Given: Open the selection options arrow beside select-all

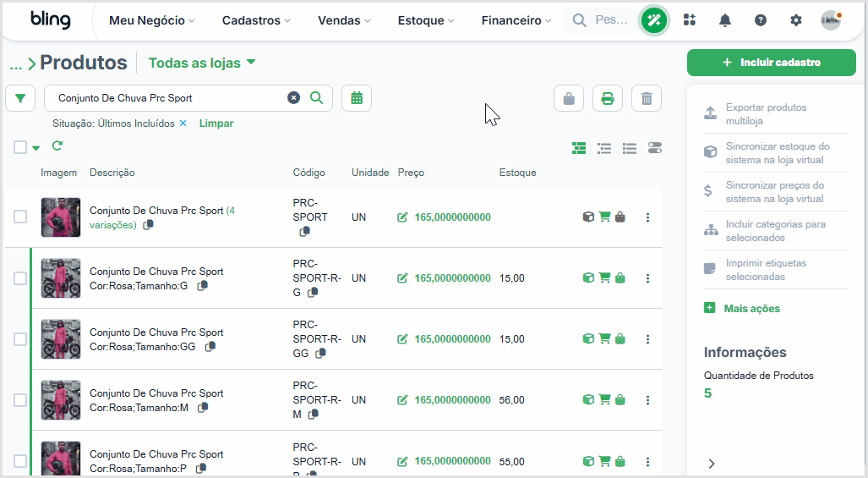Looking at the screenshot, I should 36,148.
